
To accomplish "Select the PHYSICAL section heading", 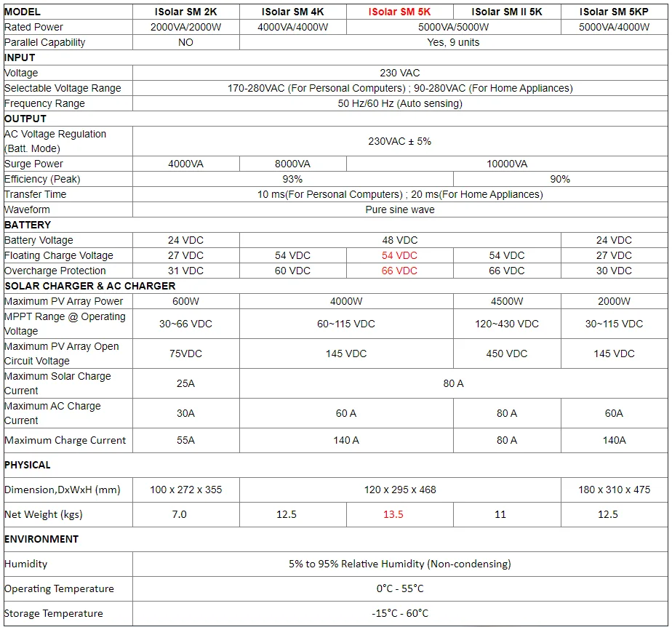I will click(x=28, y=465).
